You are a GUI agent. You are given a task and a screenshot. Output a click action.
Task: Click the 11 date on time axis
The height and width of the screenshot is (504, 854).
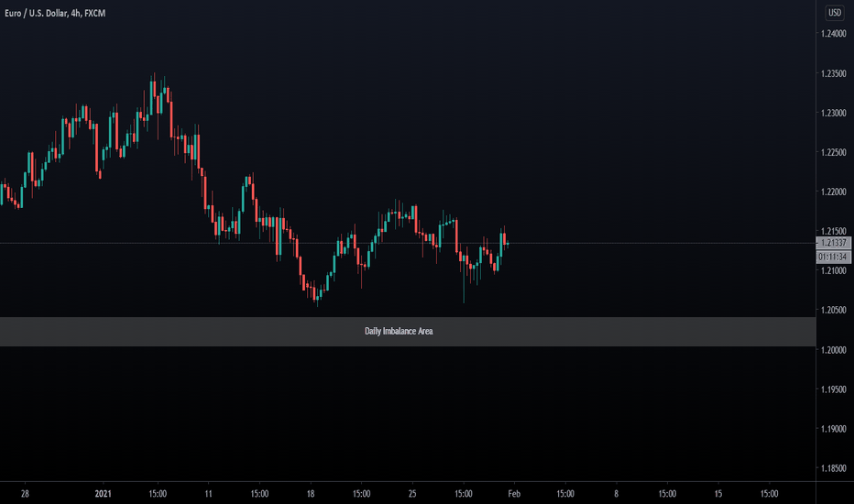pos(209,494)
